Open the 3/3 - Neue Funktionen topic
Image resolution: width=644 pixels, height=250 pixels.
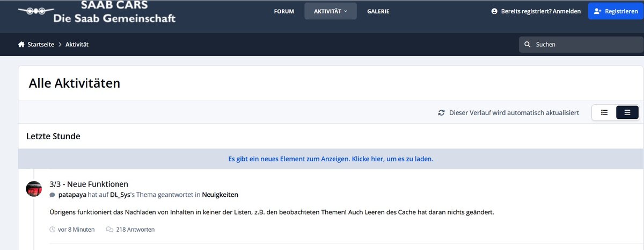point(89,184)
